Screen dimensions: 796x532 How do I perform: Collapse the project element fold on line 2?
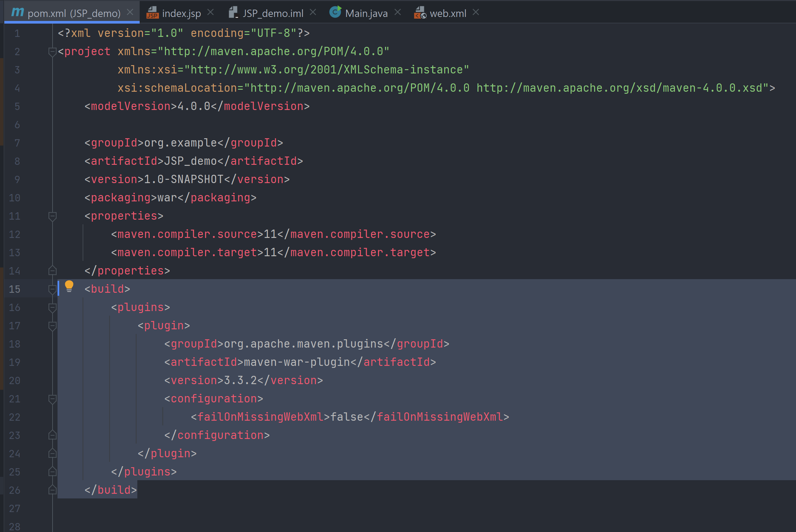pyautogui.click(x=52, y=52)
